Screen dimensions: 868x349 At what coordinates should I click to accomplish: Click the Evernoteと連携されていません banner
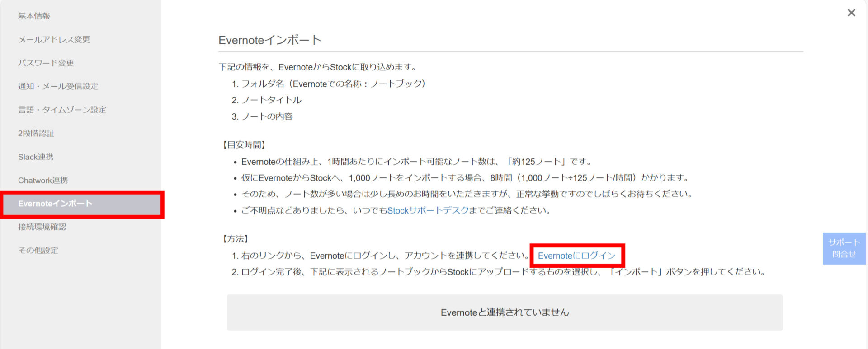[x=505, y=312]
